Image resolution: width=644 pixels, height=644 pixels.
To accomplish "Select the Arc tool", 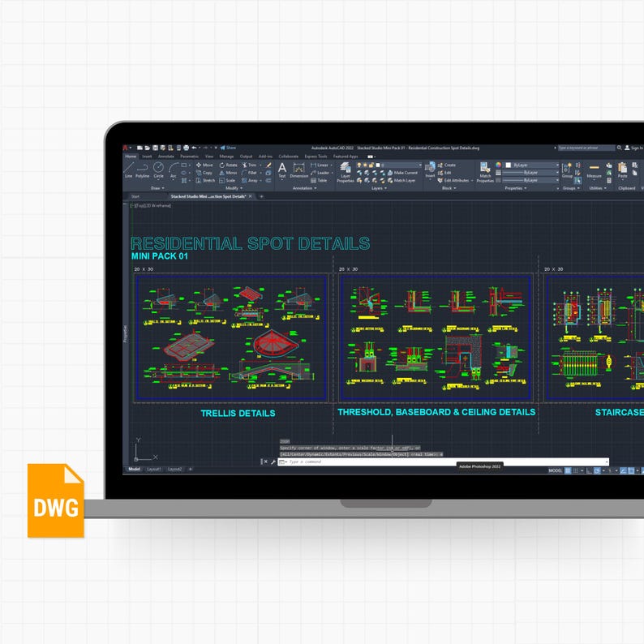I will [x=174, y=168].
